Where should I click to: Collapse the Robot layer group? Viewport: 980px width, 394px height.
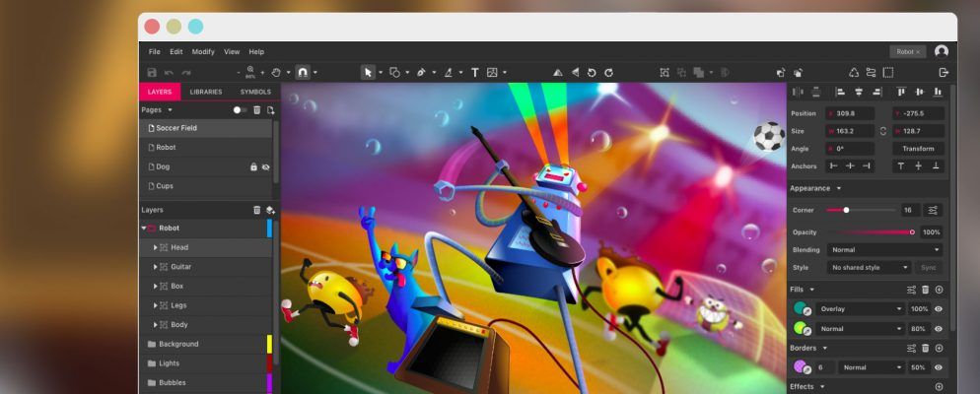tap(144, 229)
